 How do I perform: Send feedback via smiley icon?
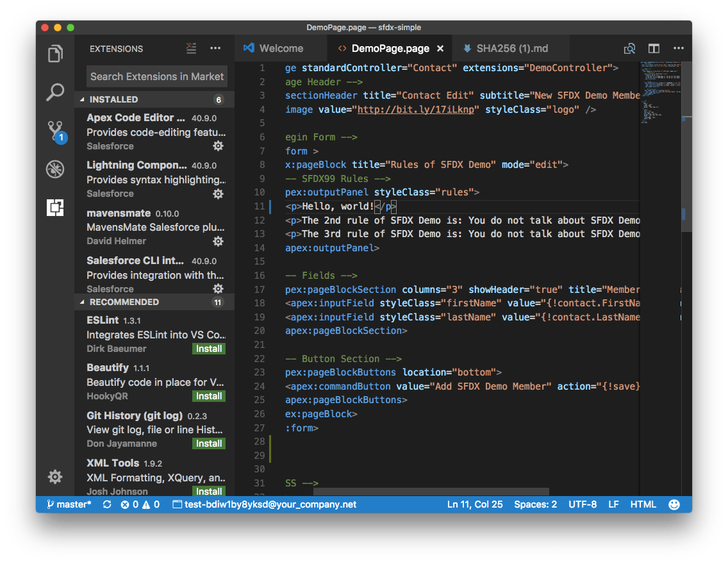pyautogui.click(x=674, y=504)
